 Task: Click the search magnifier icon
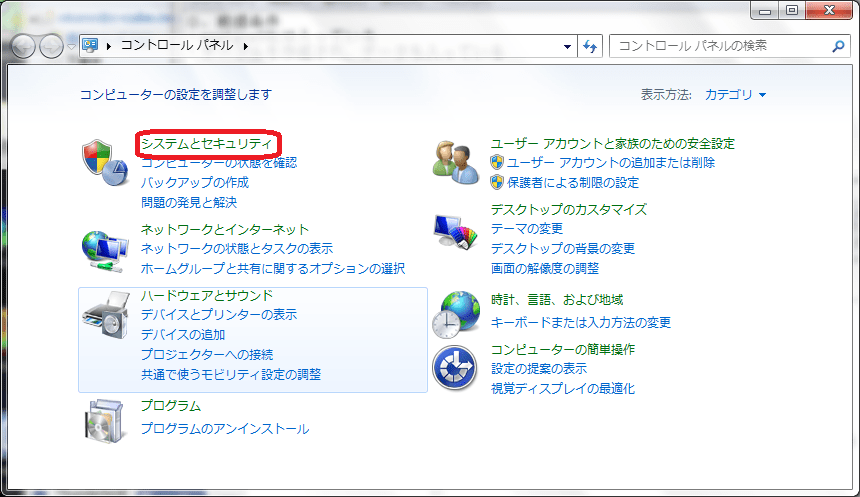coord(838,46)
